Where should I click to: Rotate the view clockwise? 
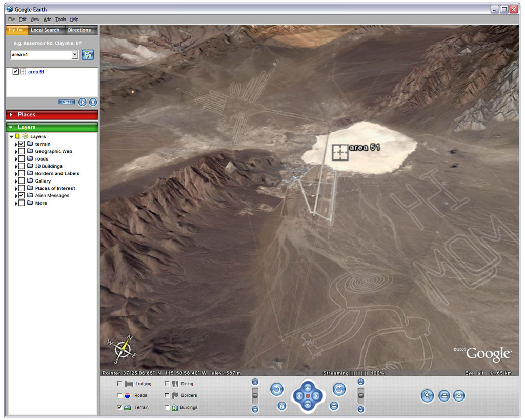[339, 389]
